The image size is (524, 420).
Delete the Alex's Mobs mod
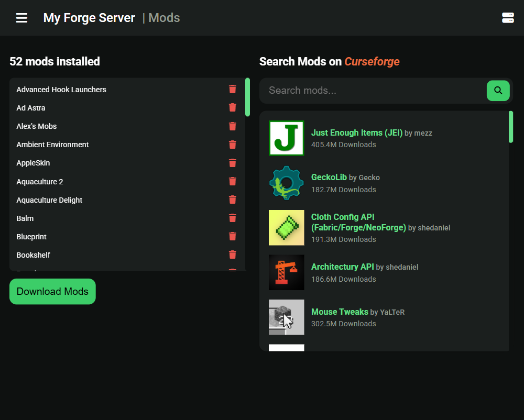pos(233,126)
